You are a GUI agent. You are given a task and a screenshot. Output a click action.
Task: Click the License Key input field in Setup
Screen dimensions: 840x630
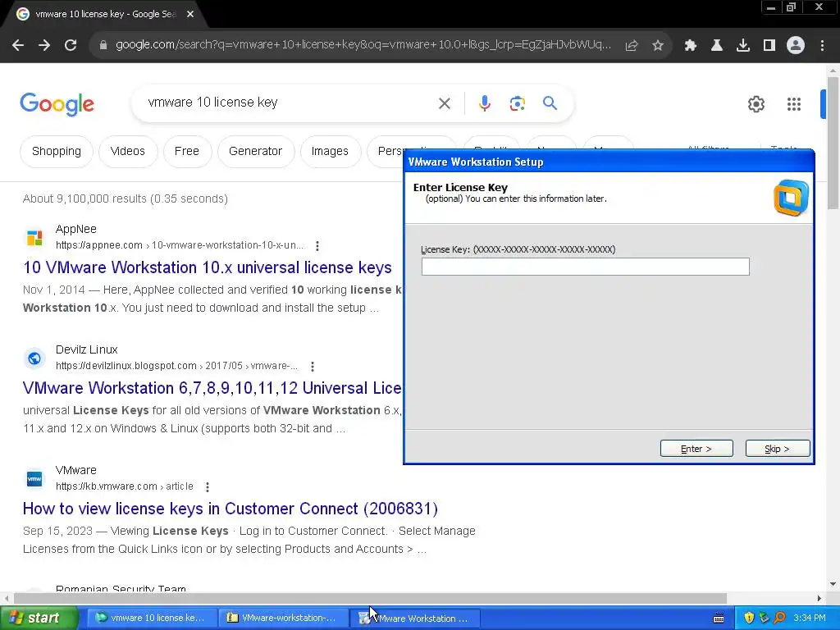585,267
